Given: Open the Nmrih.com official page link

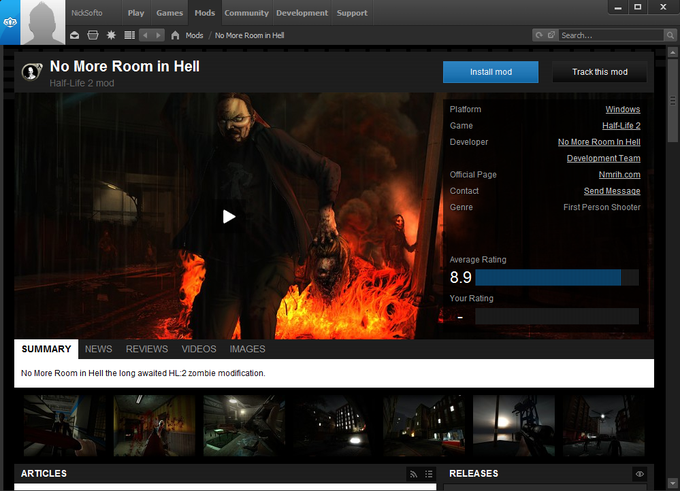Looking at the screenshot, I should (x=619, y=174).
